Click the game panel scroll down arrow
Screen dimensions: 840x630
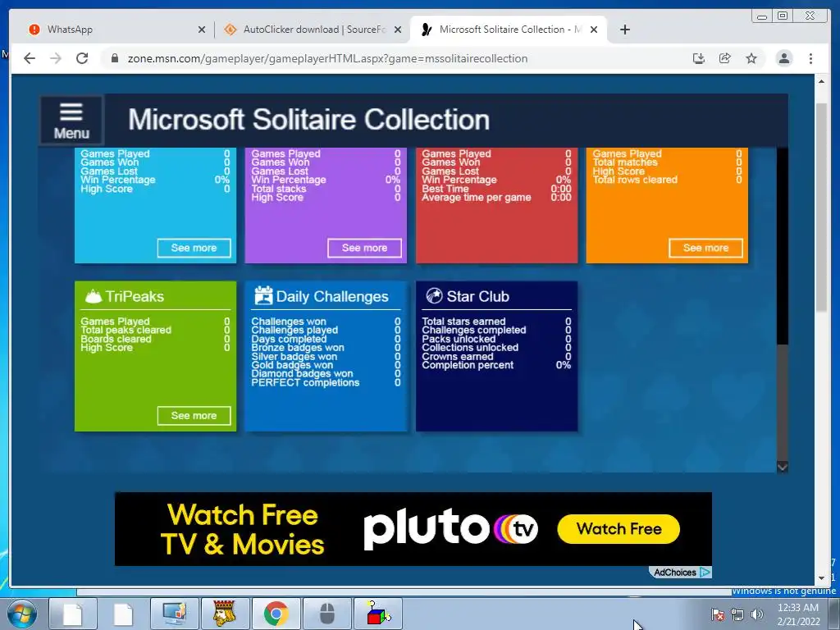(x=782, y=467)
